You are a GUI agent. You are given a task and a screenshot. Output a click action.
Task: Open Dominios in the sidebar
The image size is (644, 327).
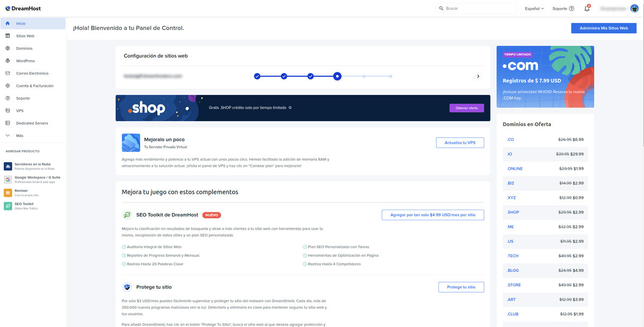(x=24, y=48)
